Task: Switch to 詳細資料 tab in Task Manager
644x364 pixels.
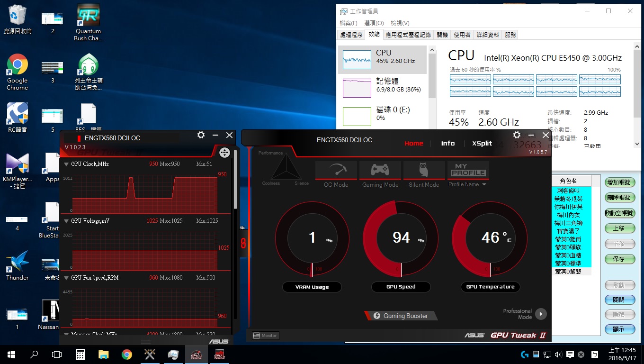Action: click(488, 35)
